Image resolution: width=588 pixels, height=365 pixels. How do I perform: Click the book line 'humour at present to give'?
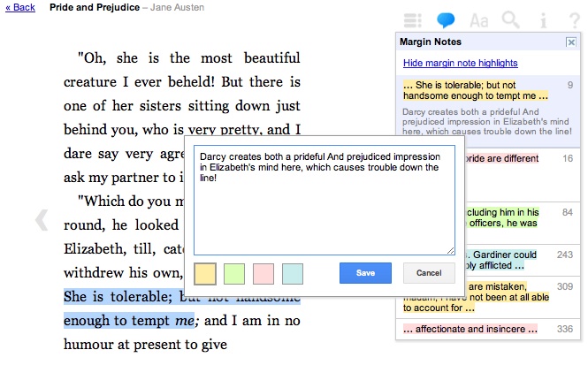tap(146, 344)
